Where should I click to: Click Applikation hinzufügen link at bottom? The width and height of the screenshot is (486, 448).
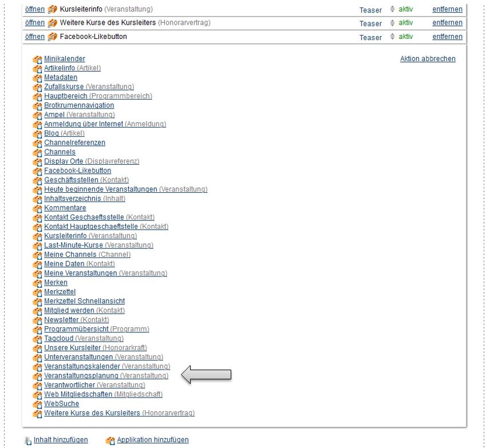click(x=152, y=440)
